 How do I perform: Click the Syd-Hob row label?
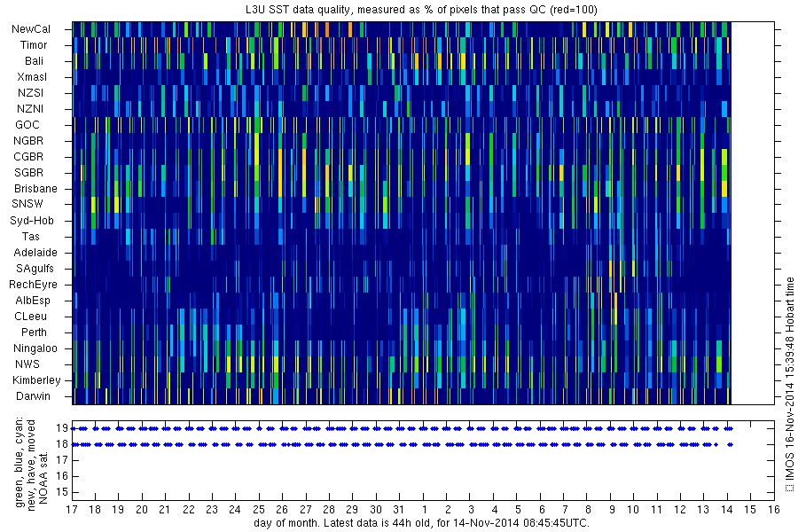pyautogui.click(x=32, y=221)
